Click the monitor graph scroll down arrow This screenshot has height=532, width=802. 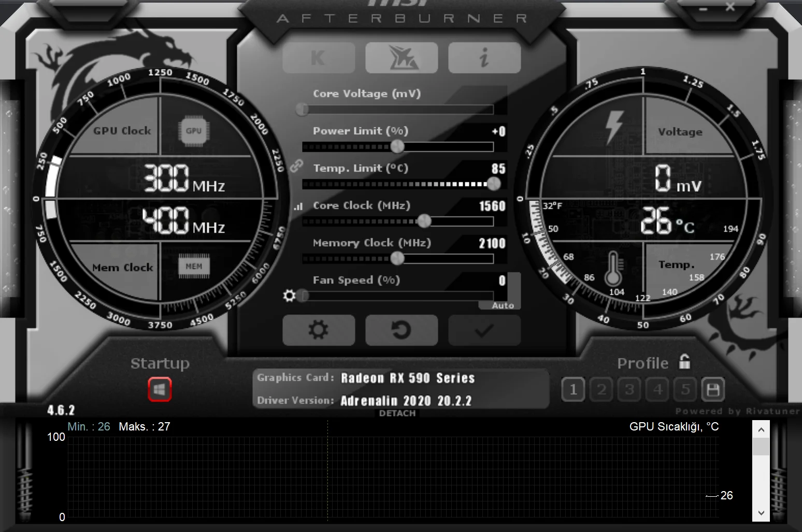tap(761, 513)
